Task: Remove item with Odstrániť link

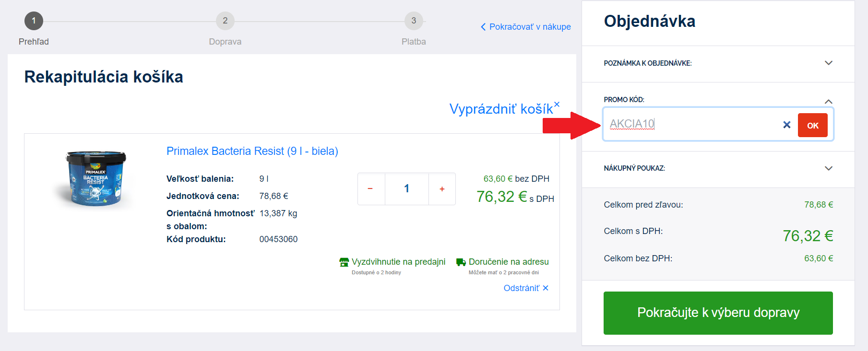Action: (x=526, y=288)
